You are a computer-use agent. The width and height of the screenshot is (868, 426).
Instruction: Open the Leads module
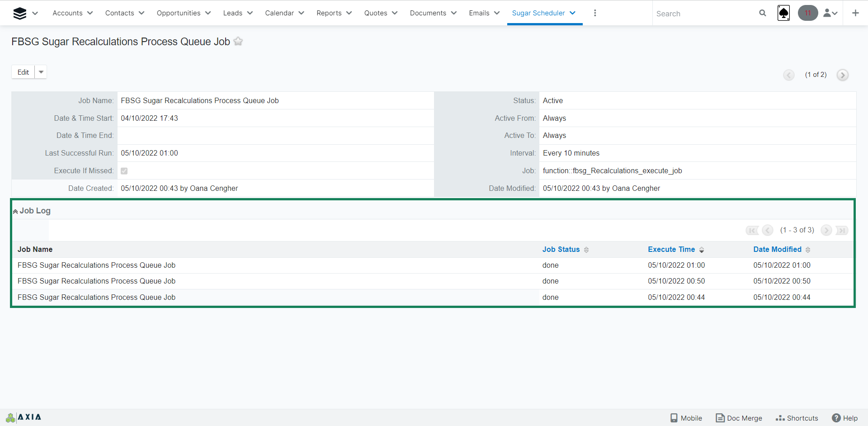click(x=233, y=13)
